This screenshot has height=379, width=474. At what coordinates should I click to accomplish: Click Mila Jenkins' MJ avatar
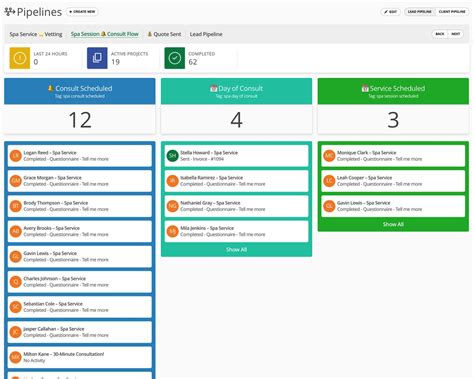(172, 231)
